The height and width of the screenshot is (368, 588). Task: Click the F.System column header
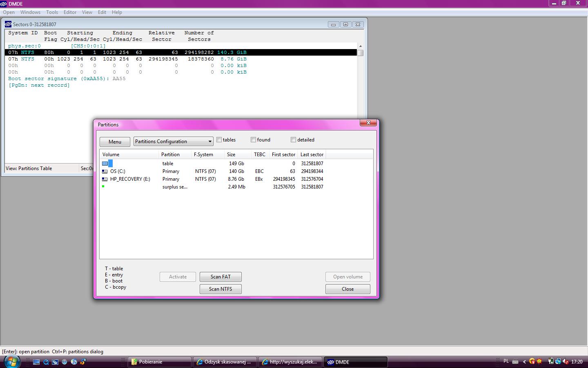click(208, 155)
